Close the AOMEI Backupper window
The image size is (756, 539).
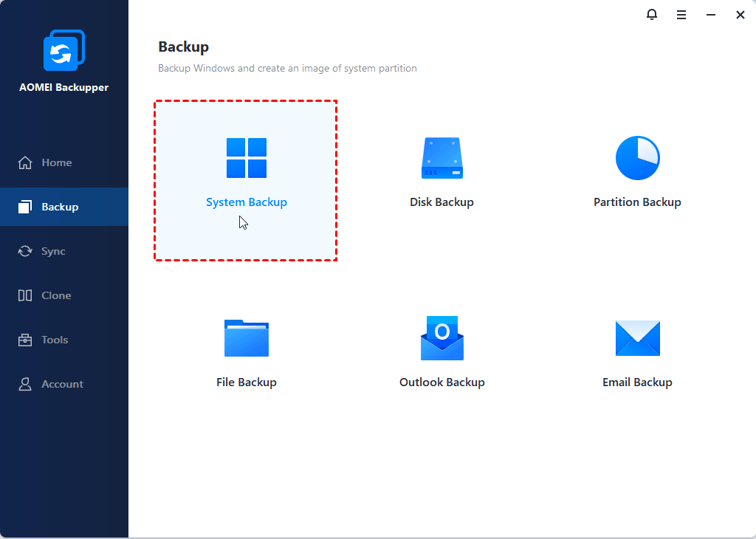pos(740,15)
